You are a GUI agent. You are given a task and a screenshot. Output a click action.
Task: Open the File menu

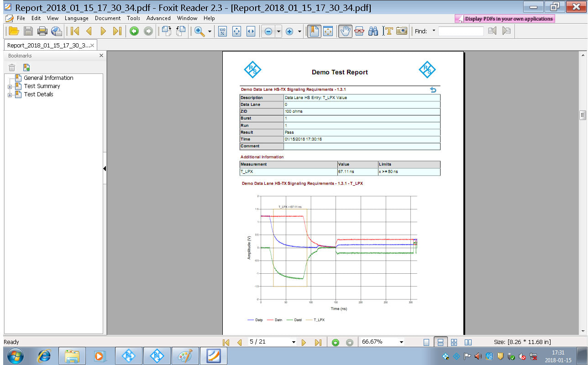21,18
